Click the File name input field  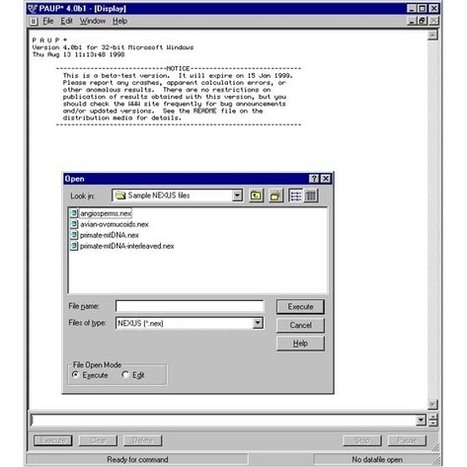pyautogui.click(x=190, y=306)
